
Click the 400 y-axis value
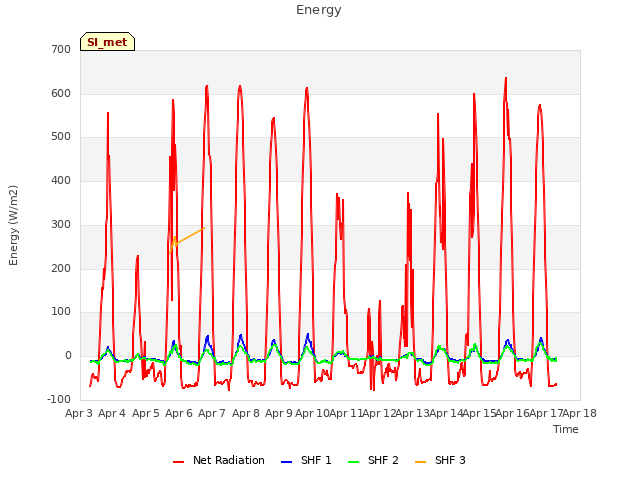click(61, 180)
